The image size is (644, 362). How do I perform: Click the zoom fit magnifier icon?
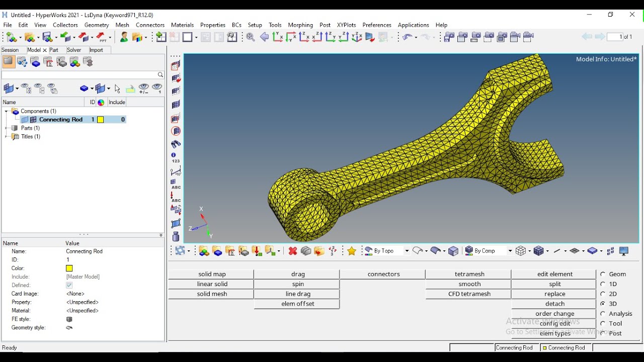pyautogui.click(x=251, y=37)
